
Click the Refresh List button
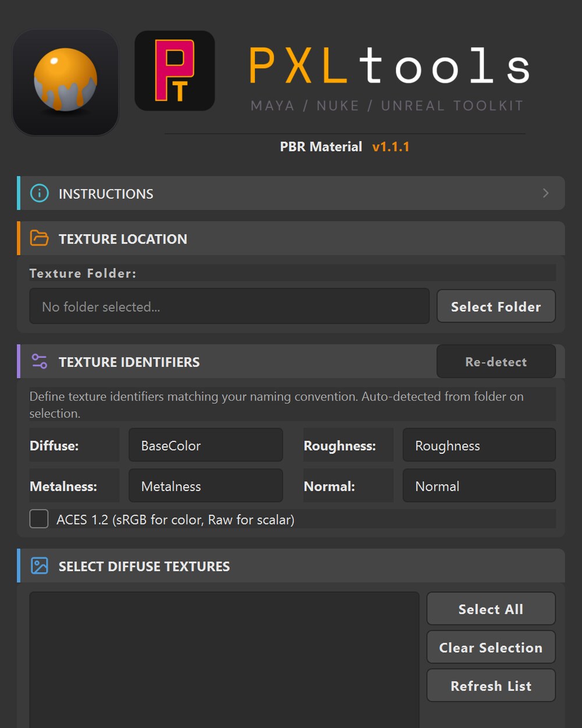(x=491, y=685)
